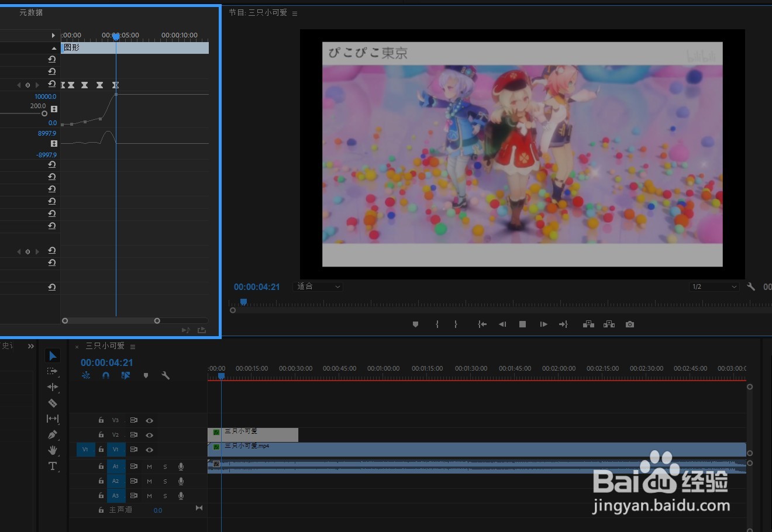This screenshot has height=532, width=772.
Task: Go to previous keyframe in upper row
Action: (19, 85)
